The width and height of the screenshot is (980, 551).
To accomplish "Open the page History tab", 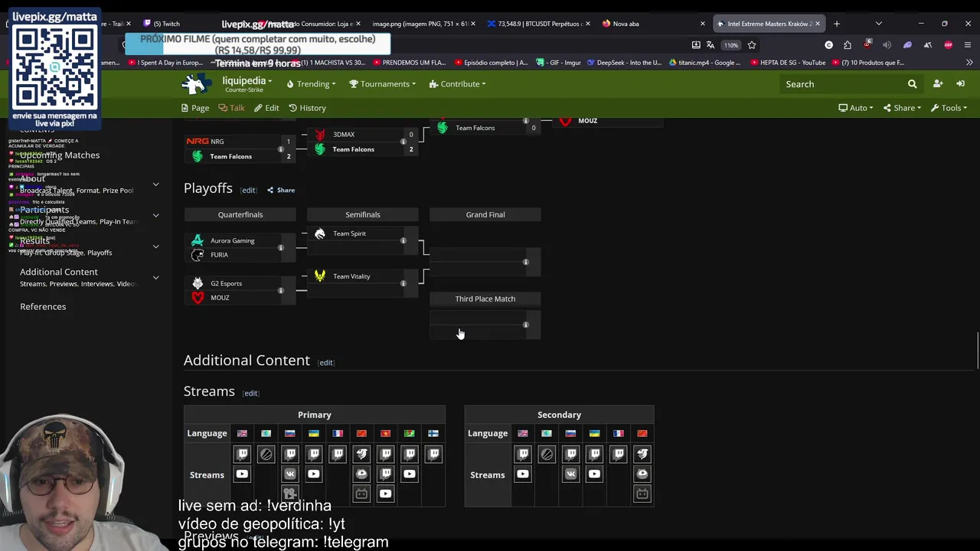I will (x=307, y=108).
